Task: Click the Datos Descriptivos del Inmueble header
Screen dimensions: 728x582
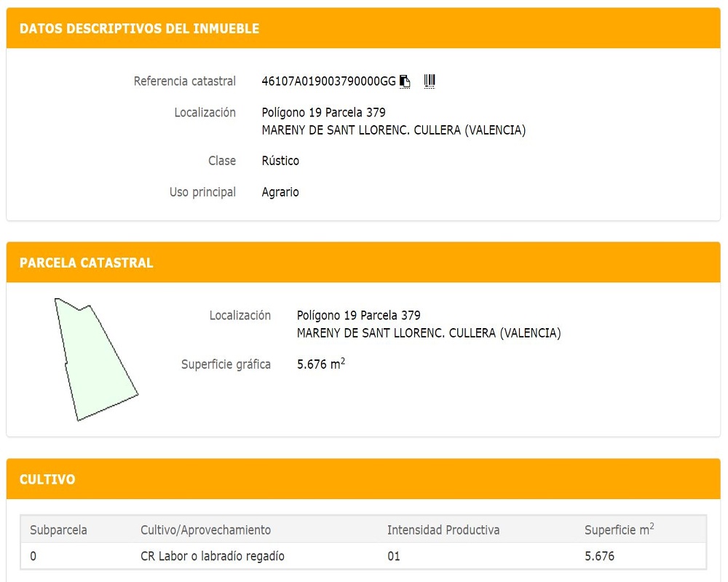Action: pyautogui.click(x=140, y=29)
